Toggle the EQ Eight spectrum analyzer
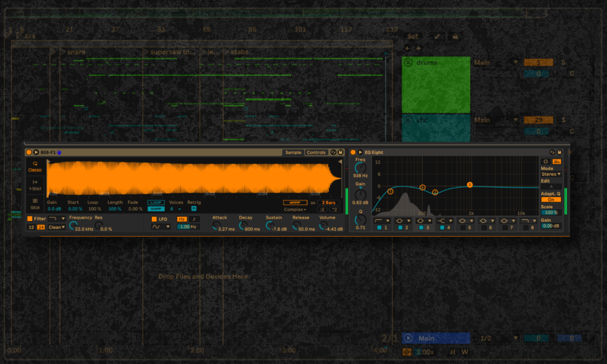The height and width of the screenshot is (364, 607). 557,161
